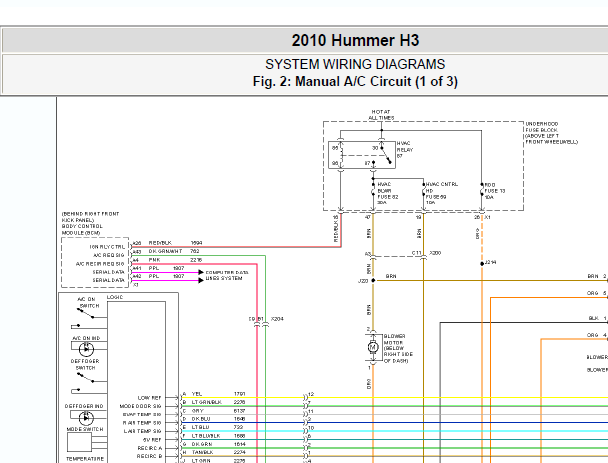This screenshot has width=608, height=463.
Task: Click the "X200" connector label
Action: (435, 253)
